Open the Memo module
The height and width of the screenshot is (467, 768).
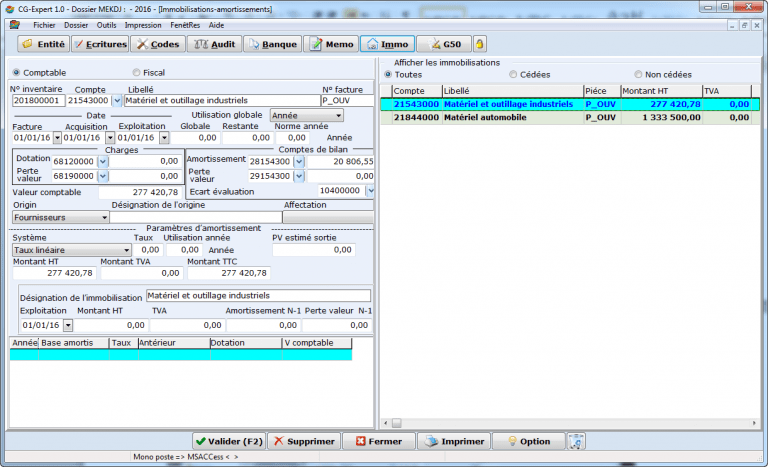(x=331, y=44)
